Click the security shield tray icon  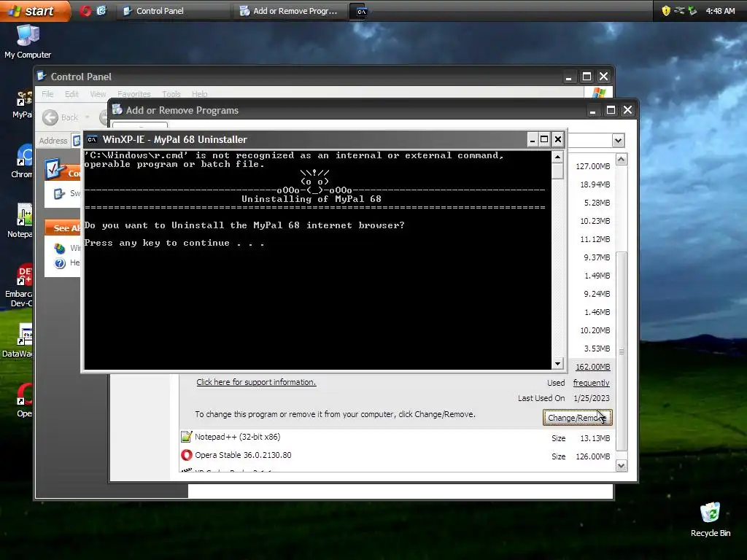tap(666, 10)
